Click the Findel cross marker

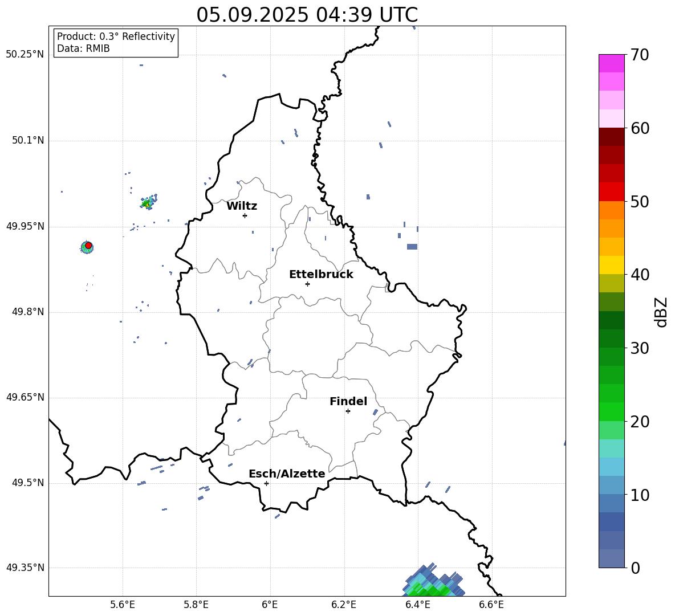[x=348, y=411]
